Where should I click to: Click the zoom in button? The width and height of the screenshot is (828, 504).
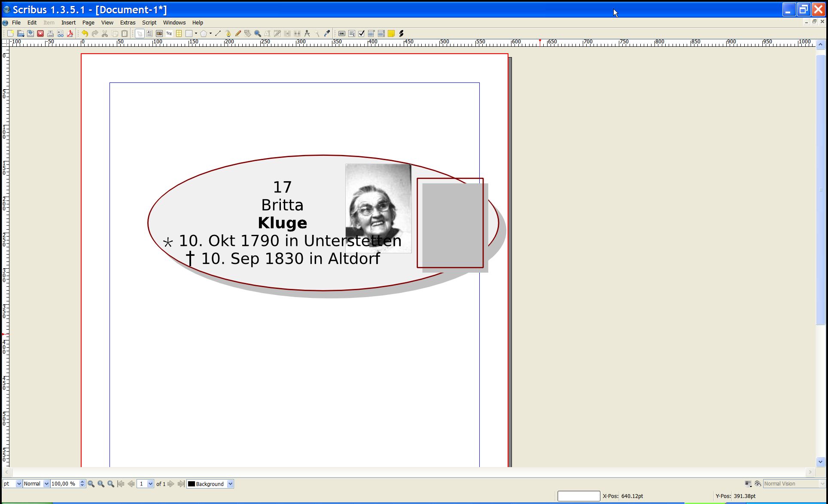pos(111,484)
